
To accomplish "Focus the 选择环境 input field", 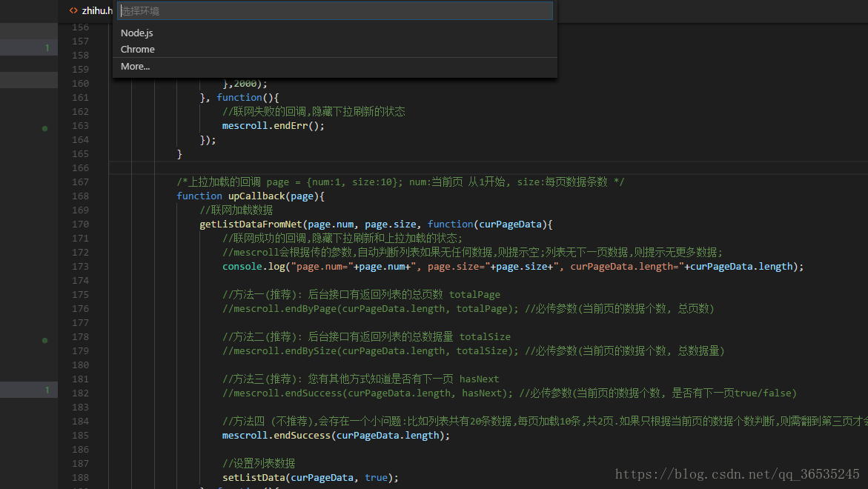I will coord(335,11).
